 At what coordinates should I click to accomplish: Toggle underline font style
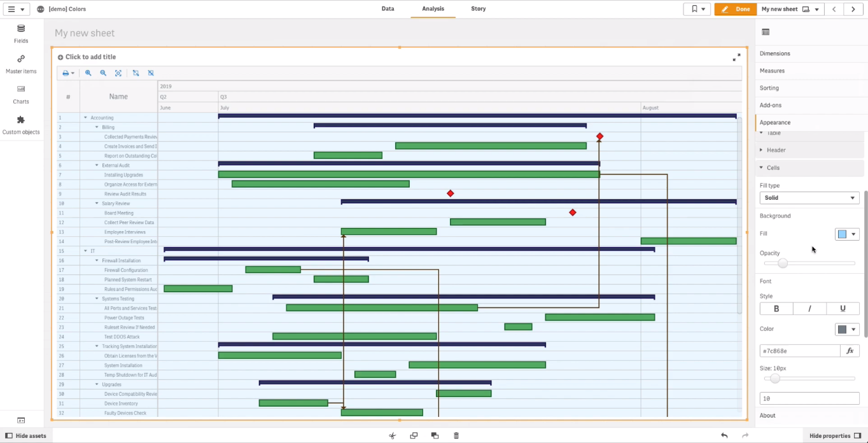point(843,309)
